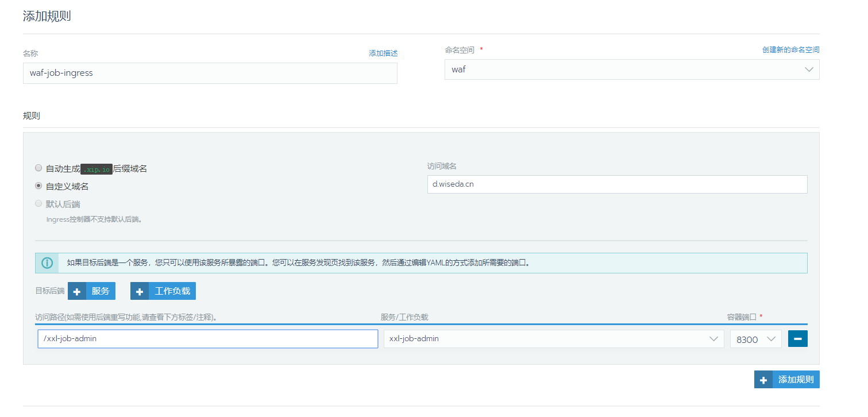
Task: Click the 访问路径 field with /xxl-job-admin
Action: (x=207, y=339)
